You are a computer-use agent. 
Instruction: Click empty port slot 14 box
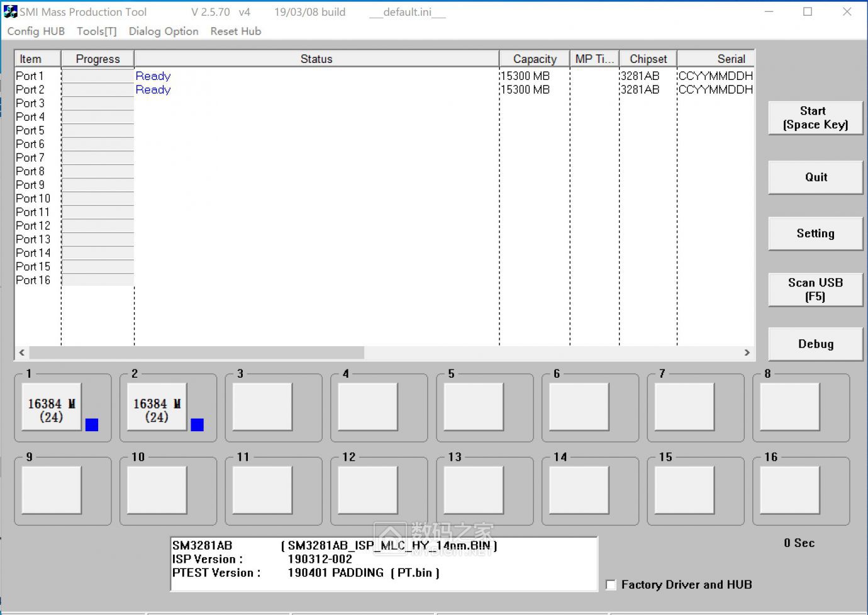[x=579, y=490]
